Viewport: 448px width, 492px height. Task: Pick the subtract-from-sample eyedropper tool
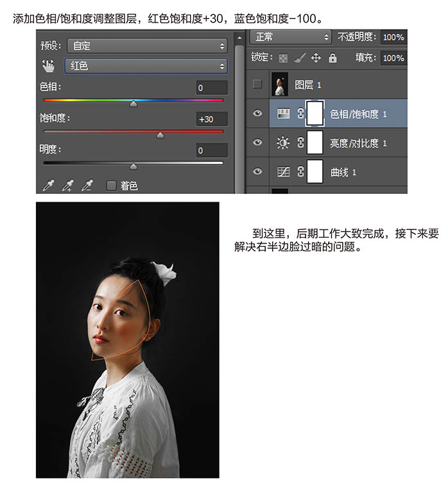[x=87, y=186]
